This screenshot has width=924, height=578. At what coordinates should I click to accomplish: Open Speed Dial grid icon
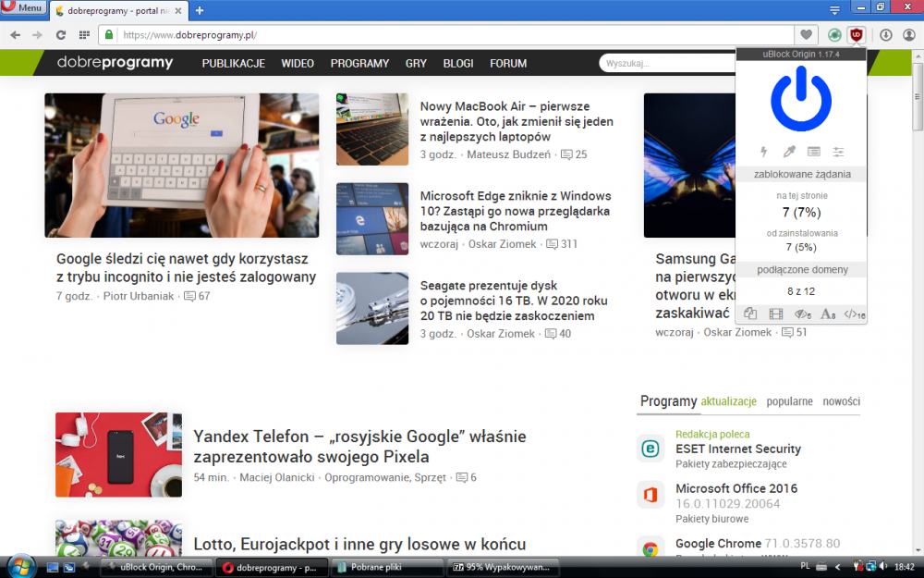pos(84,35)
